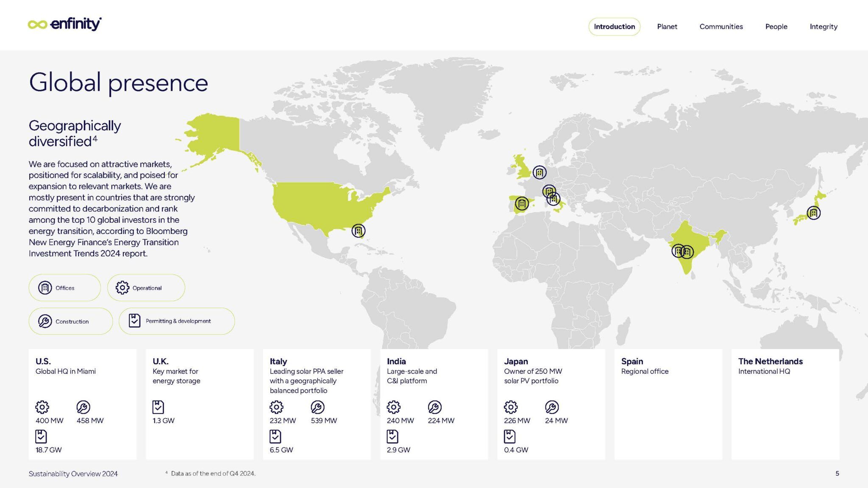Click the Spain office marker on the map
868x488 pixels.
(522, 204)
